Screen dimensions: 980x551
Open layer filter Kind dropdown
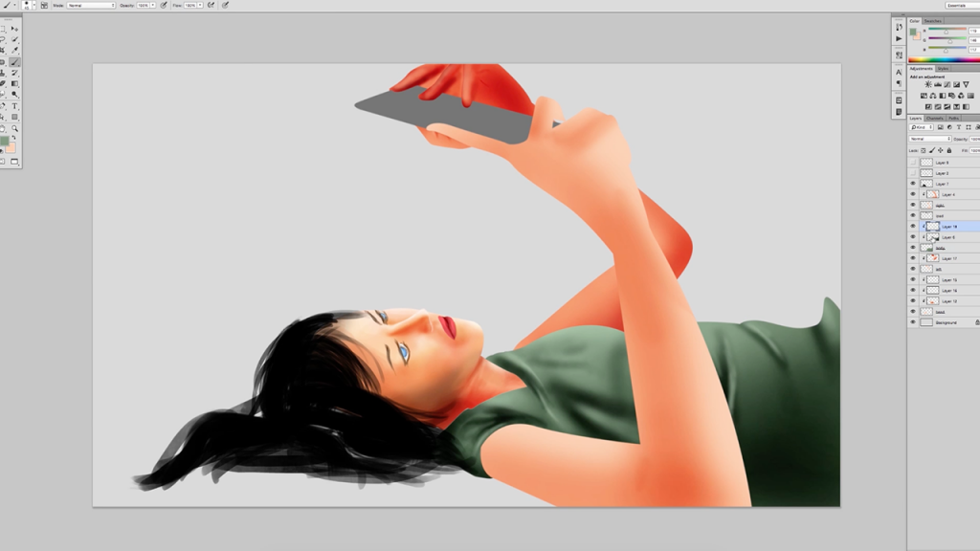[922, 127]
